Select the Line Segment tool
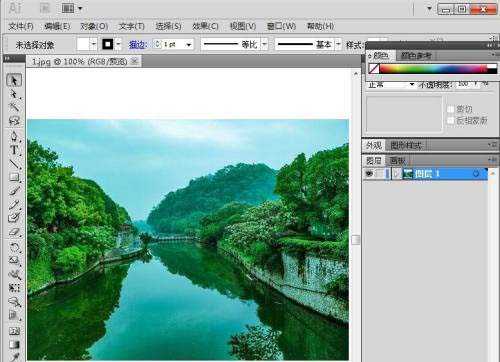 tap(14, 164)
